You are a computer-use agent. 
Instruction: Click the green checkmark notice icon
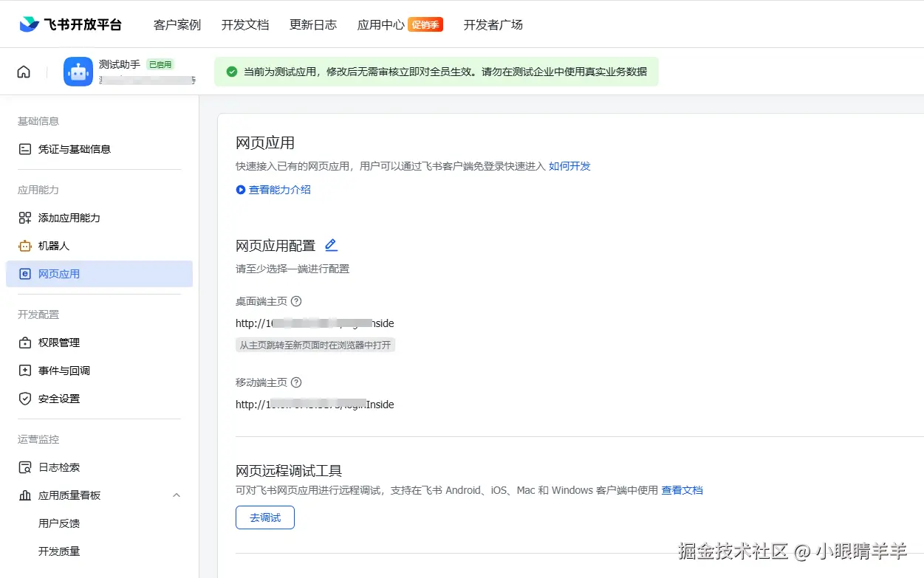232,72
